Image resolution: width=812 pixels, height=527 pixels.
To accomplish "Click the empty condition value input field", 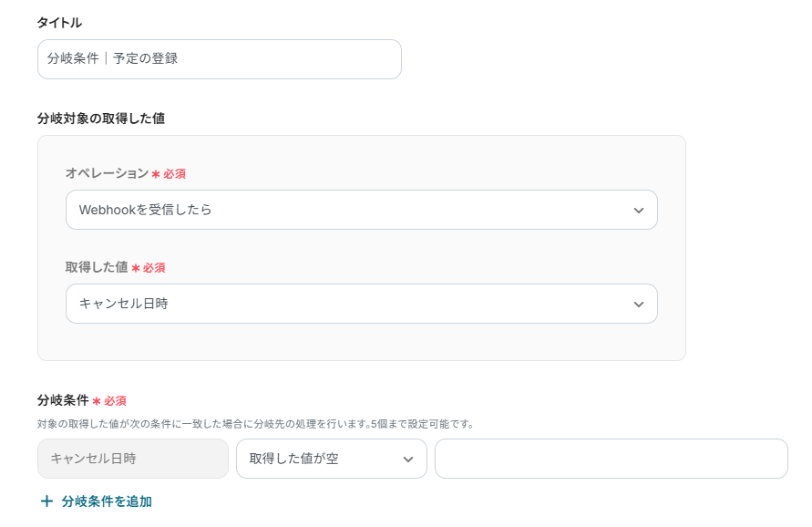I will [611, 459].
